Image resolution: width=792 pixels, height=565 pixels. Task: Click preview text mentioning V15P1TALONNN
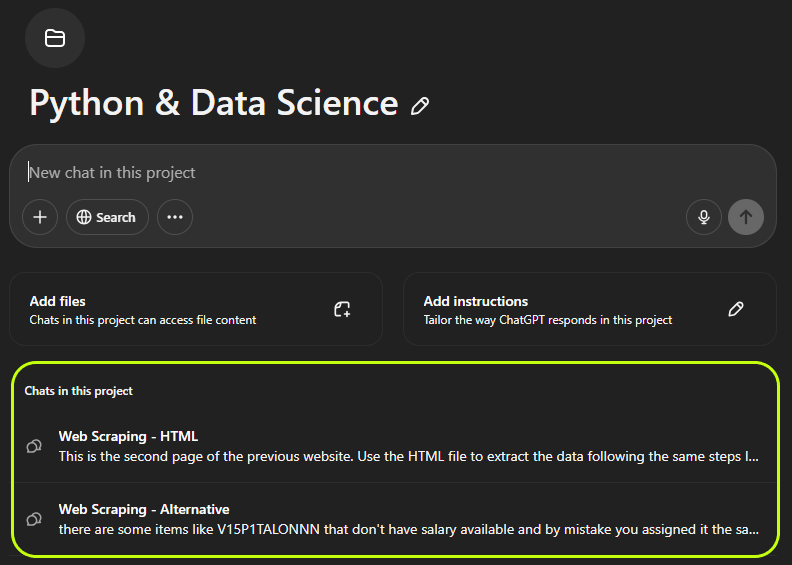[409, 530]
